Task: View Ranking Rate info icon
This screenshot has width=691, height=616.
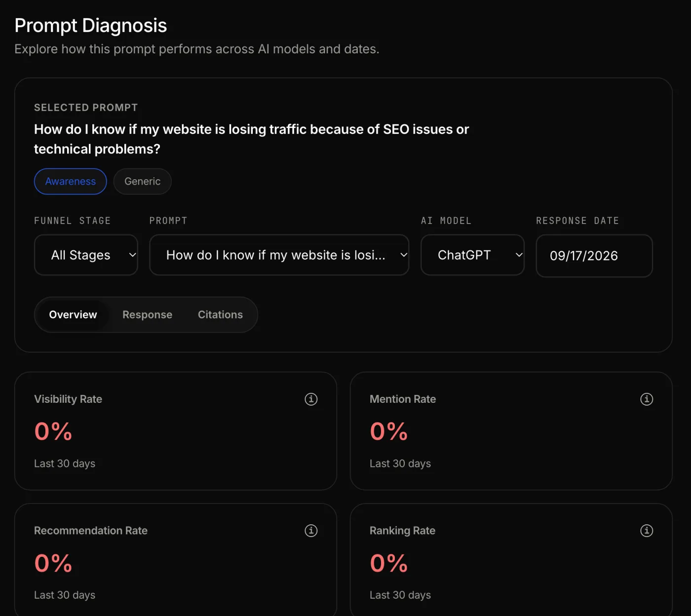Action: click(x=647, y=531)
